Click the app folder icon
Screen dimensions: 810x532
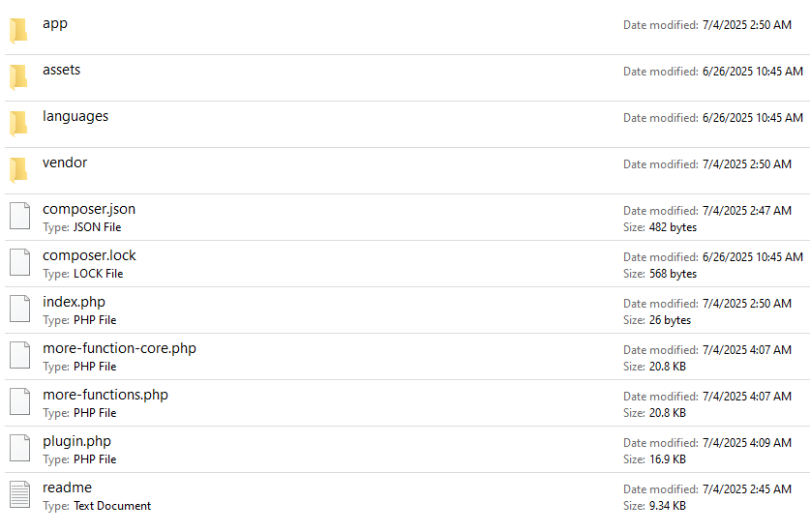(19, 31)
